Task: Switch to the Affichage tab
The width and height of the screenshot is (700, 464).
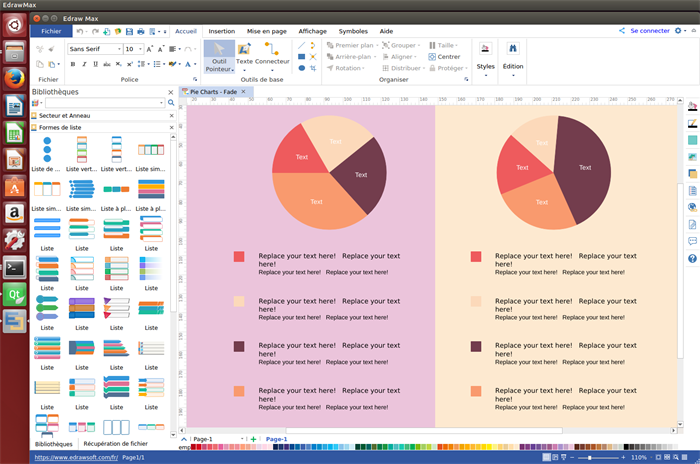Action: pyautogui.click(x=312, y=31)
